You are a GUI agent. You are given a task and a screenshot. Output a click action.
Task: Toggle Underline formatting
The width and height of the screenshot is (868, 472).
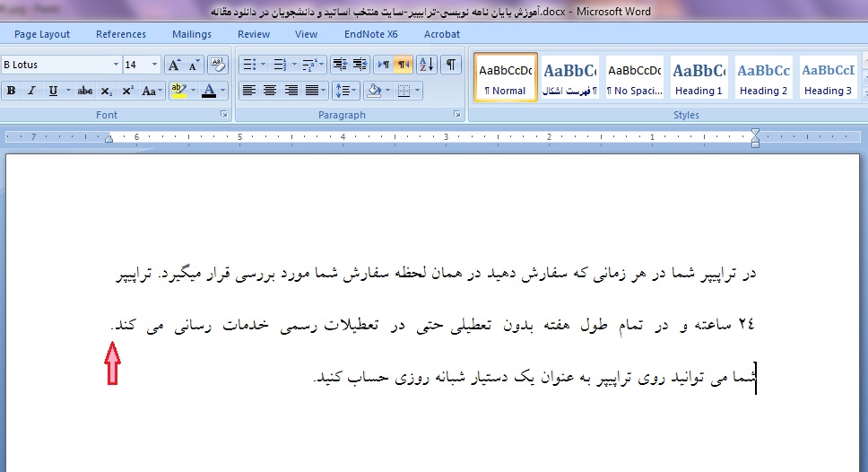point(53,91)
